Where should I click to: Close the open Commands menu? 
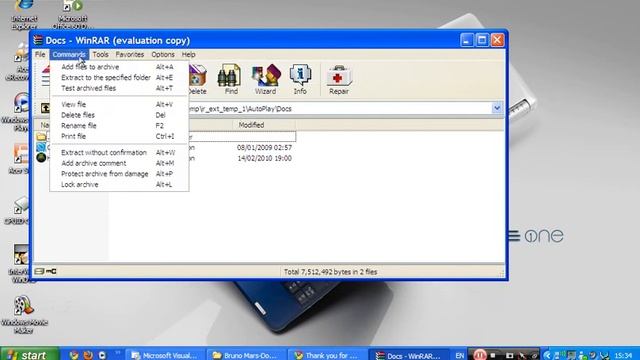click(69, 54)
